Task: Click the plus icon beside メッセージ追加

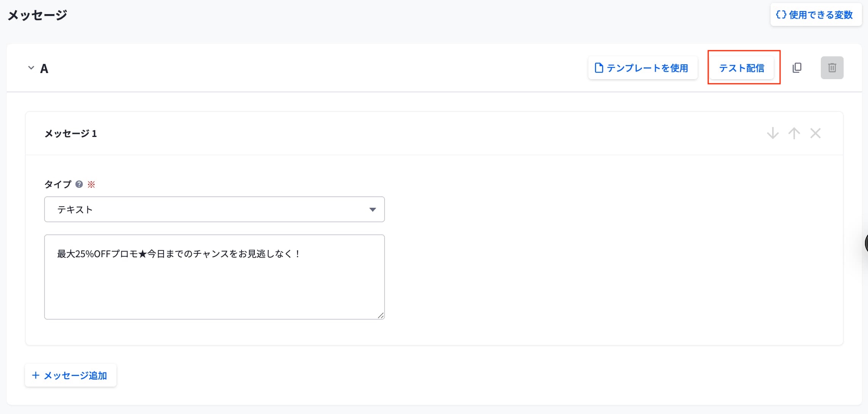Action: tap(36, 376)
